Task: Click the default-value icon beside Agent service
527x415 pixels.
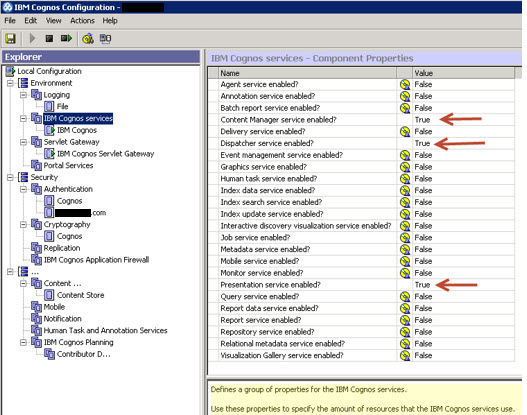Action: click(x=405, y=84)
